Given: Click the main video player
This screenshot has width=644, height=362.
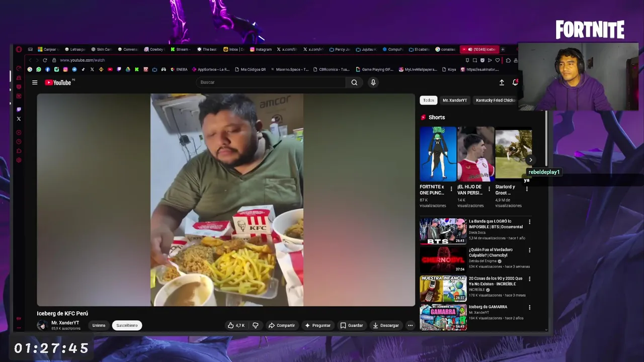Looking at the screenshot, I should [226, 200].
